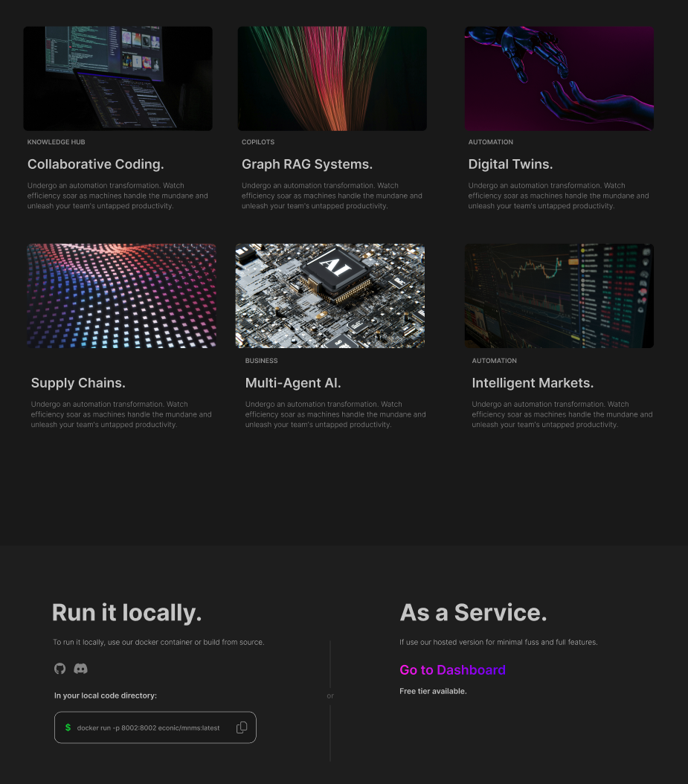Select the Supply Chains LED grid image

click(121, 296)
